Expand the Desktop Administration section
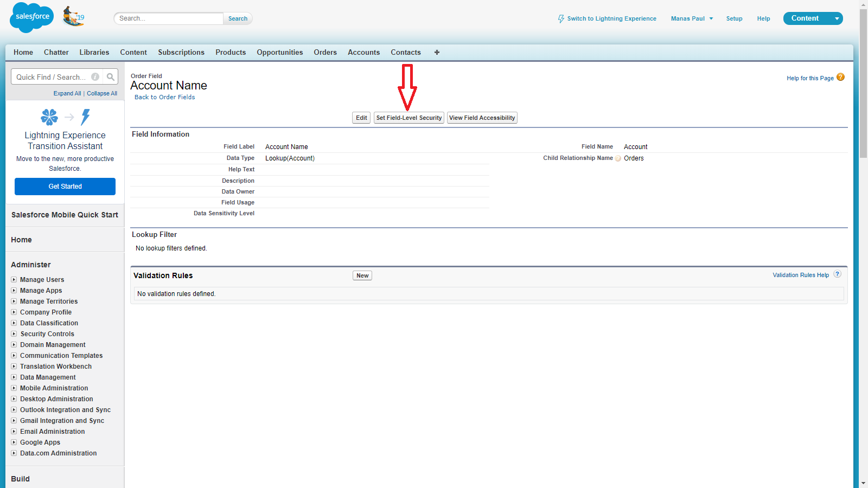 14,399
